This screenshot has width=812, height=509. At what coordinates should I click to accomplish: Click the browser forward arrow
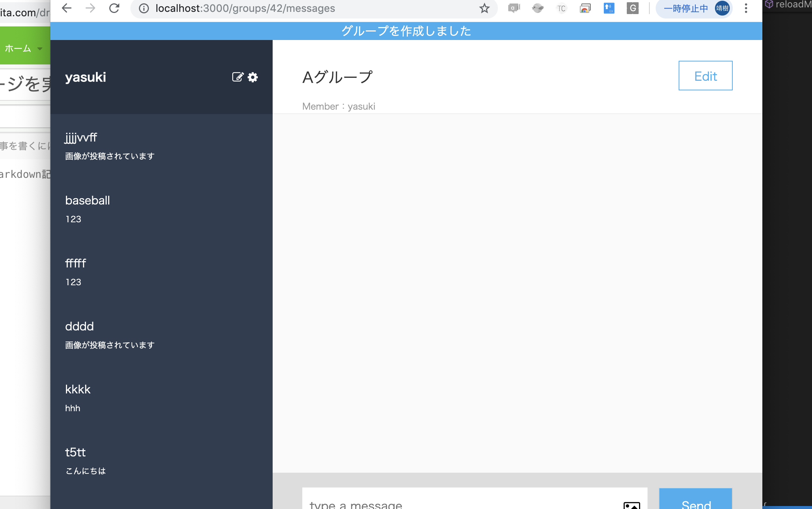tap(90, 8)
